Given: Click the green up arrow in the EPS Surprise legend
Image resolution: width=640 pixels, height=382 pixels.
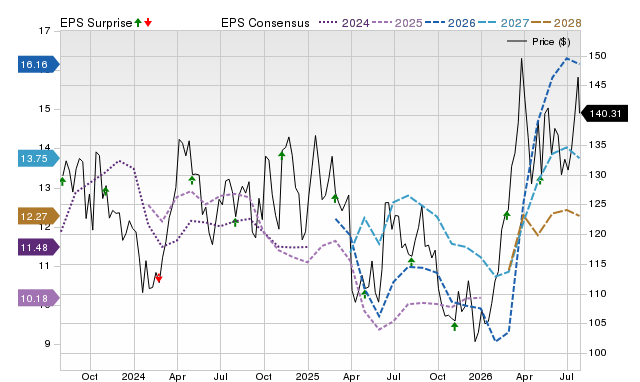Looking at the screenshot, I should tap(138, 22).
